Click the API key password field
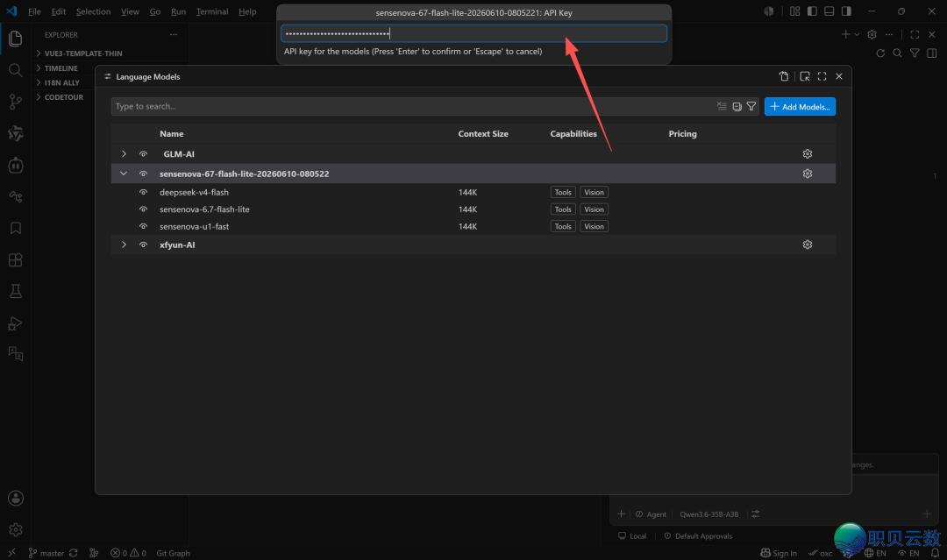Image resolution: width=947 pixels, height=560 pixels. 473,34
